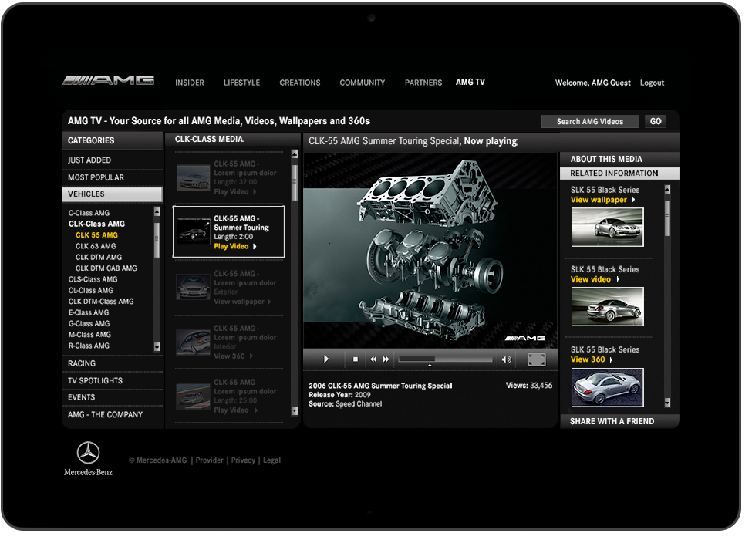
Task: Click up arrow of related information scrollbar
Action: click(x=667, y=190)
